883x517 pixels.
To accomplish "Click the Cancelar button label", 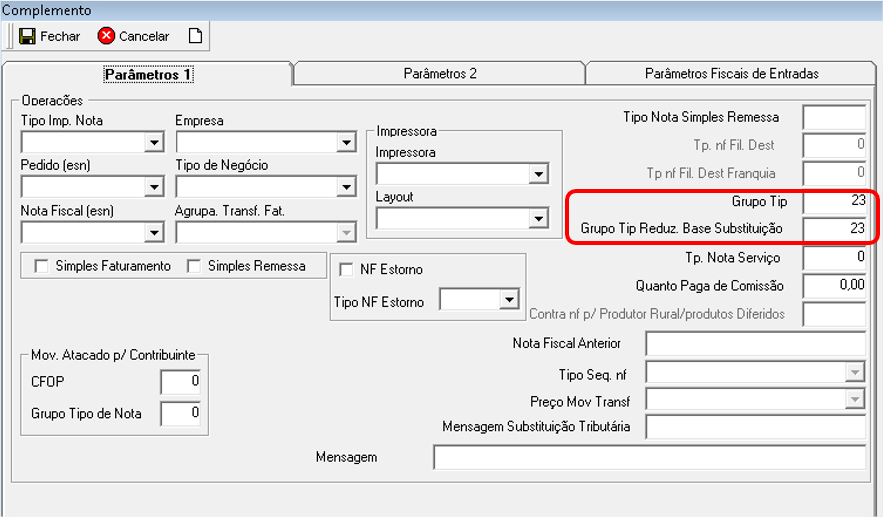I will click(x=144, y=37).
